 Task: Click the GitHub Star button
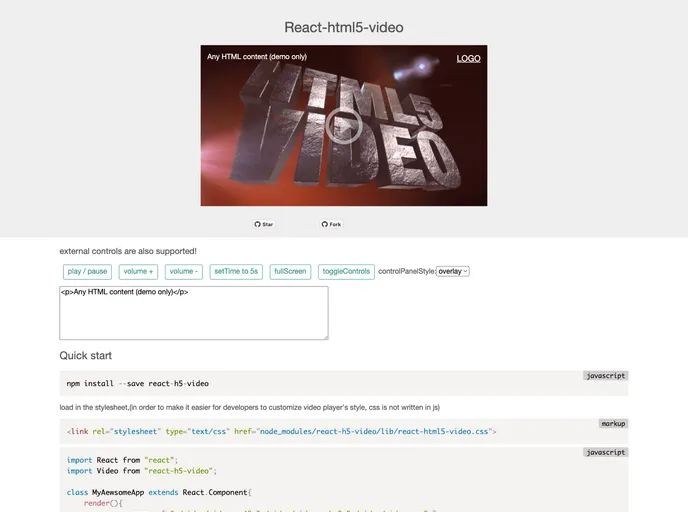pyautogui.click(x=264, y=224)
